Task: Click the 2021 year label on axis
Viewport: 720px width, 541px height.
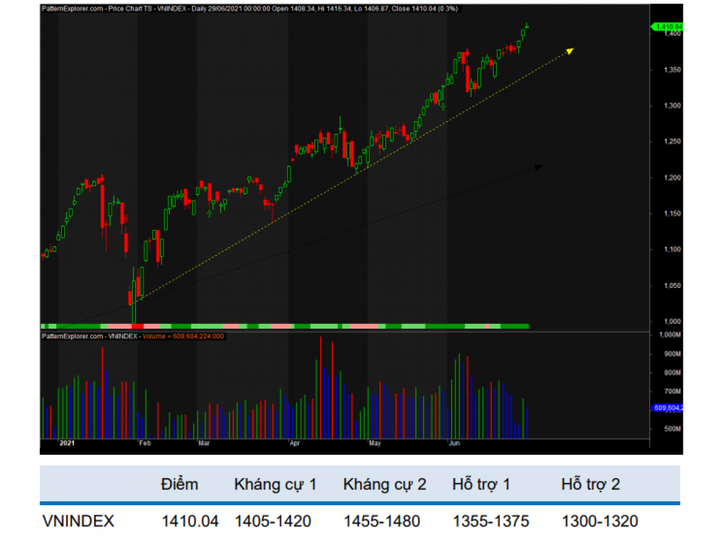Action: pyautogui.click(x=67, y=441)
